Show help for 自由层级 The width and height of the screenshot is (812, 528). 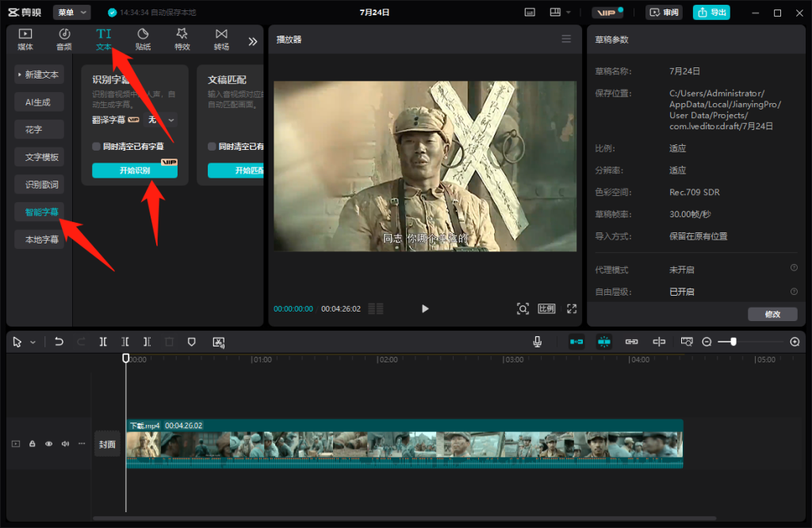tap(794, 292)
